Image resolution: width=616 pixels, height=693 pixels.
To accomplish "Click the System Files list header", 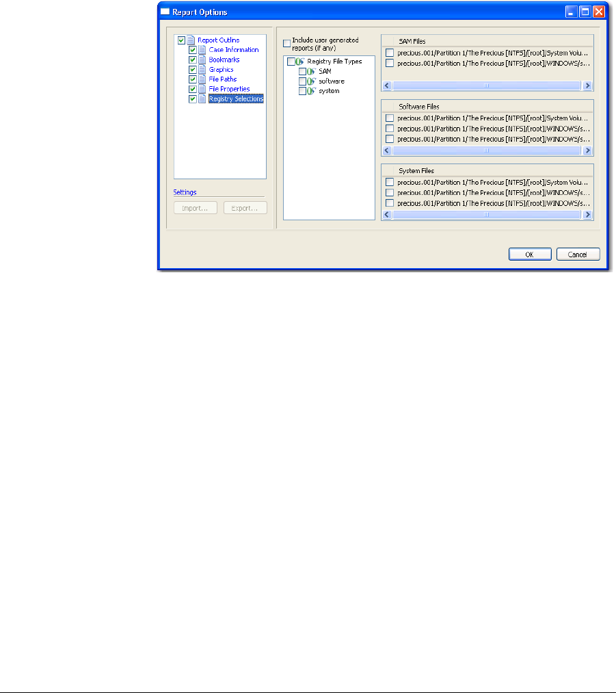I will point(487,170).
